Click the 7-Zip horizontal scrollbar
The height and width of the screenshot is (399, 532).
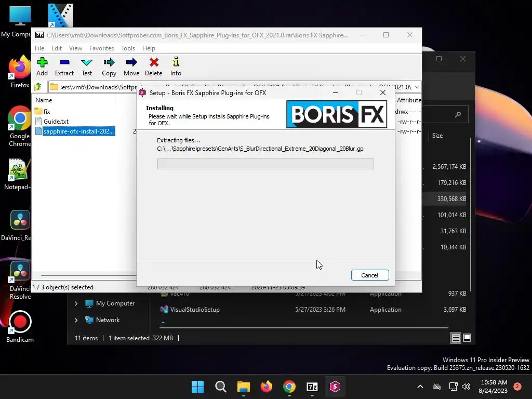click(88, 275)
